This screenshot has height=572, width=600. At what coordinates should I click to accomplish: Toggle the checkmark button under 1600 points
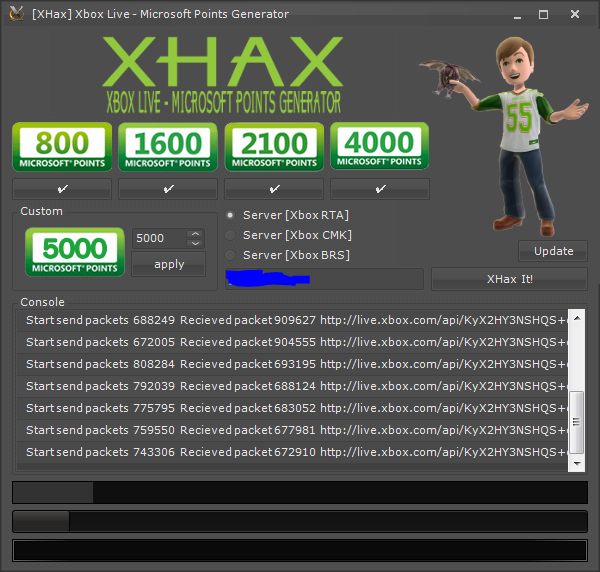pyautogui.click(x=168, y=189)
